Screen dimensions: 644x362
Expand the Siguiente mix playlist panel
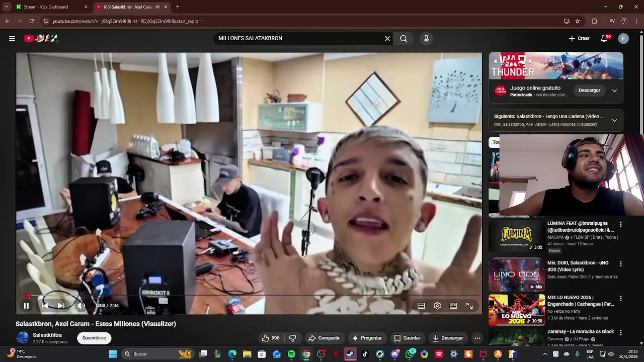point(614,120)
